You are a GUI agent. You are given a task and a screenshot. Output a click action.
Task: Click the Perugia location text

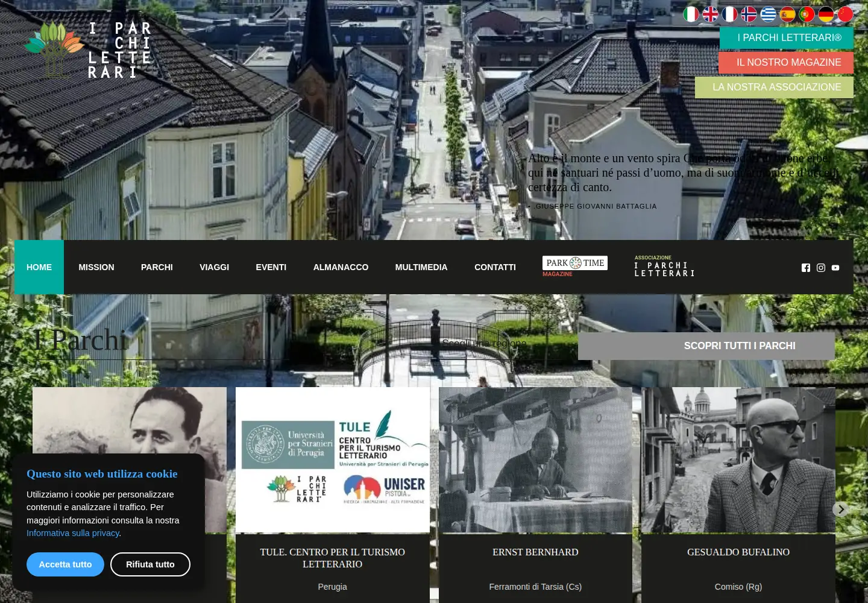point(333,587)
